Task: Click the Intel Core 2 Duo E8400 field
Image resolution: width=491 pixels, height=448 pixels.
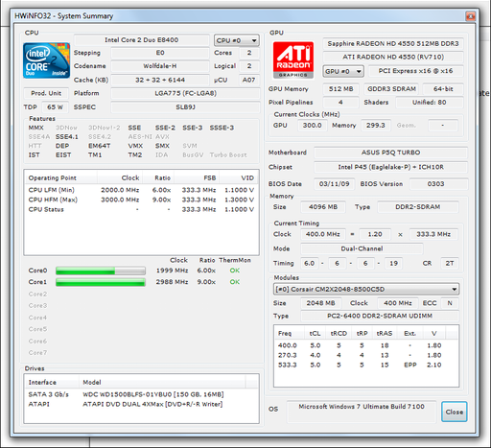Action: click(142, 40)
